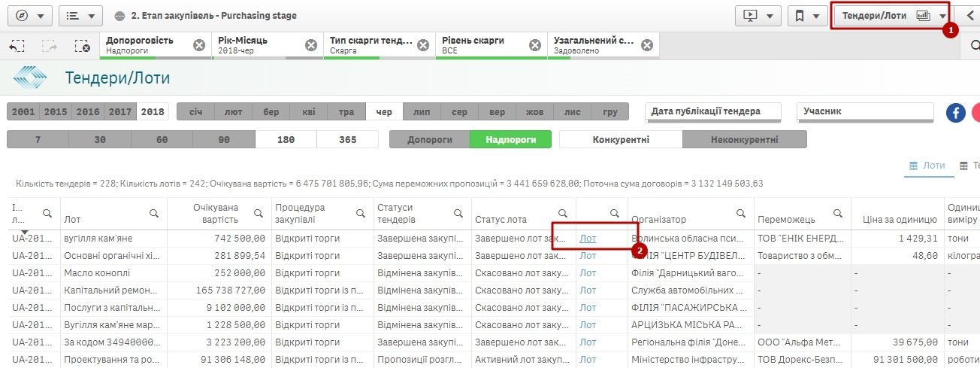The image size is (980, 368).
Task: Remove the Допороговість filter selection
Action: tap(199, 45)
